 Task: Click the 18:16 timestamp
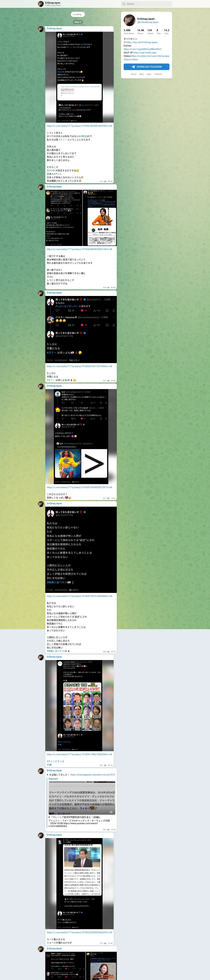(x=113, y=651)
